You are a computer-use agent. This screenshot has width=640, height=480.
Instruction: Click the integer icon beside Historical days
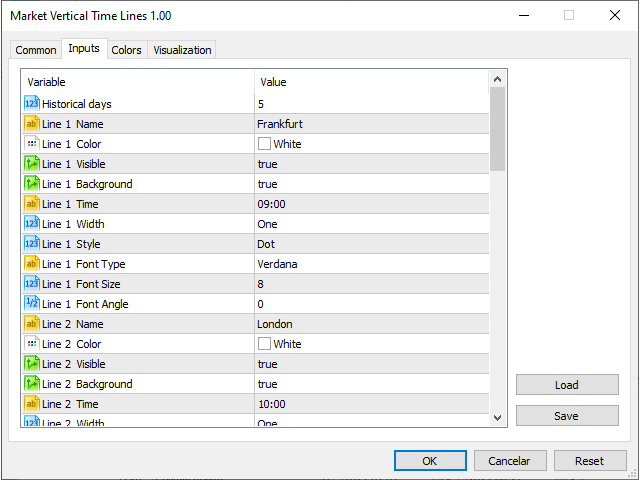point(32,104)
